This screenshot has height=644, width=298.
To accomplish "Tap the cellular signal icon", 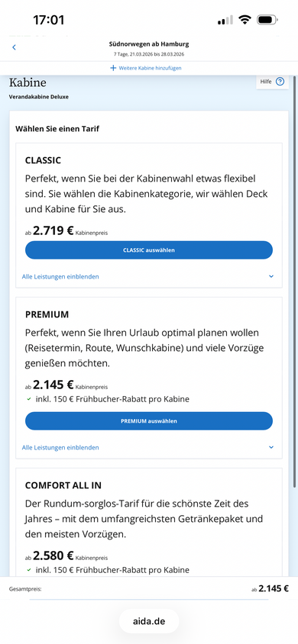I will tap(225, 20).
